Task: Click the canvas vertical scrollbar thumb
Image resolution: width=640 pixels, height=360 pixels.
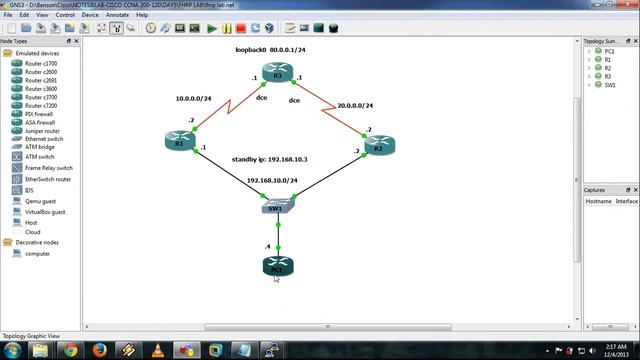Action: coord(577,180)
